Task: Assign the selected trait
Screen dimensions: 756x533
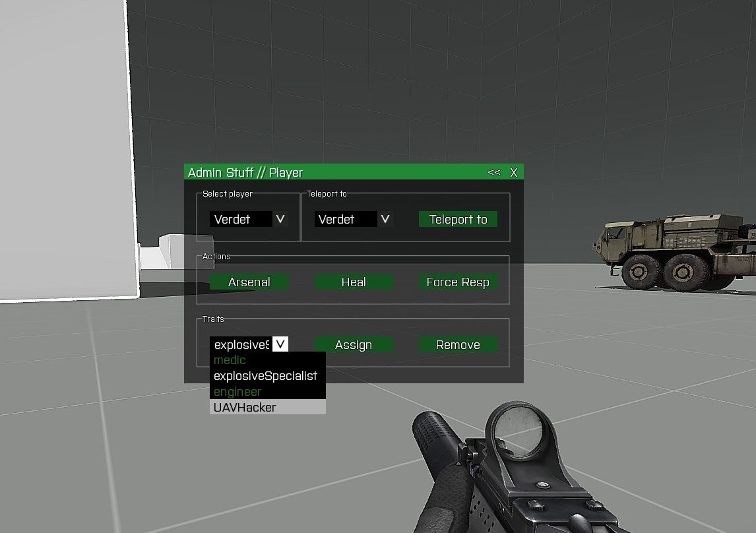Action: (354, 344)
